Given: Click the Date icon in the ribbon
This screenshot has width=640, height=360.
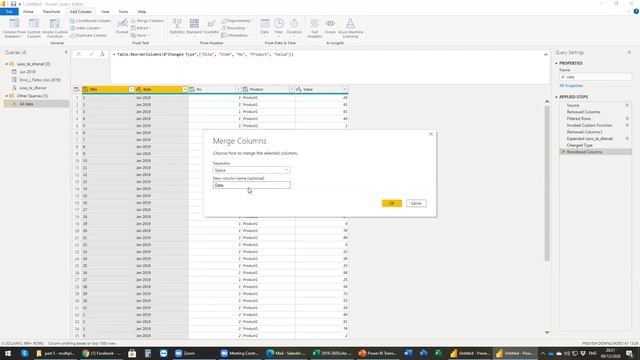Looking at the screenshot, I should coord(264,24).
